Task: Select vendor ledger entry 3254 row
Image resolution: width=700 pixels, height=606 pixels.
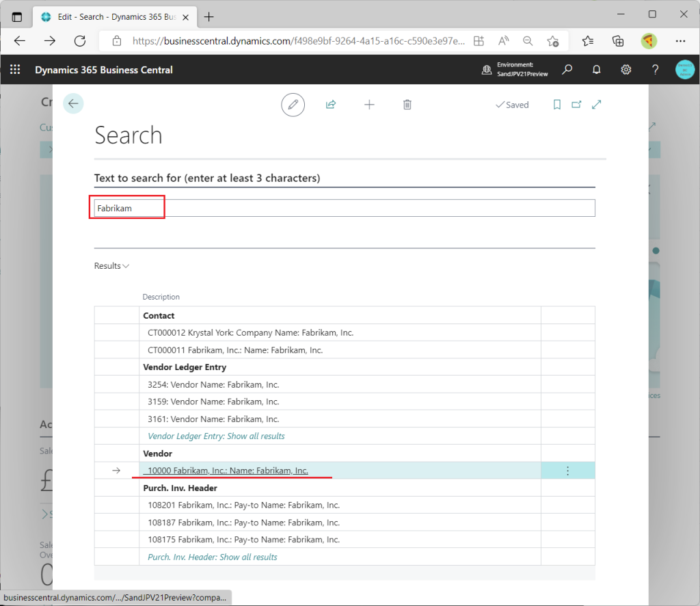Action: (x=213, y=384)
